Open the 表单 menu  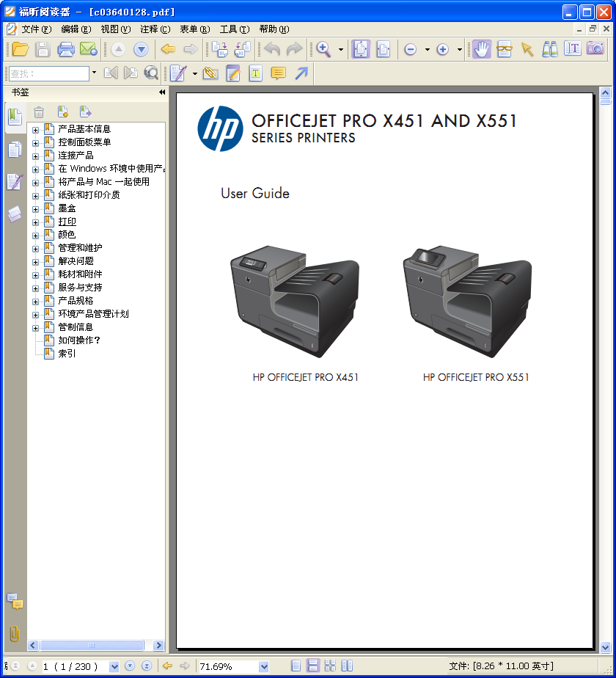point(195,29)
